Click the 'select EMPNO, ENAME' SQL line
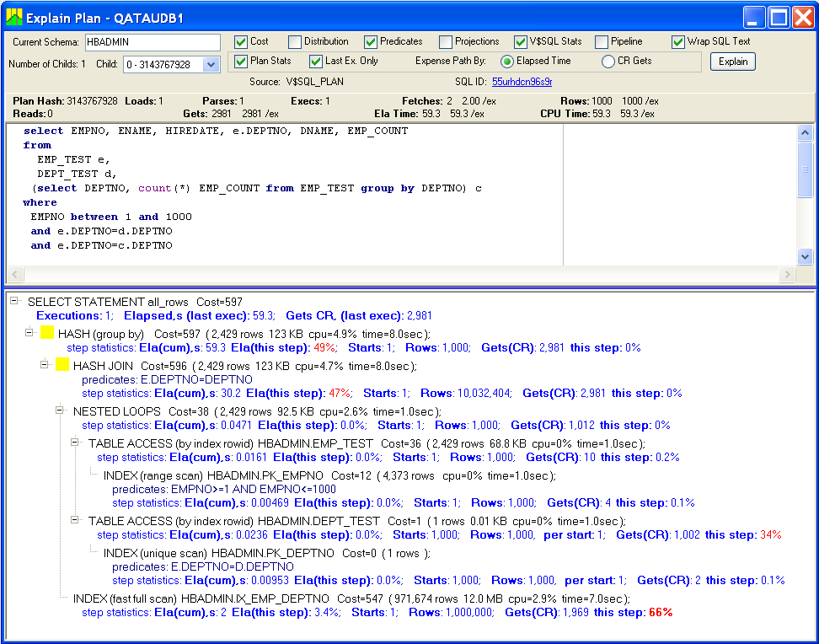 (216, 131)
